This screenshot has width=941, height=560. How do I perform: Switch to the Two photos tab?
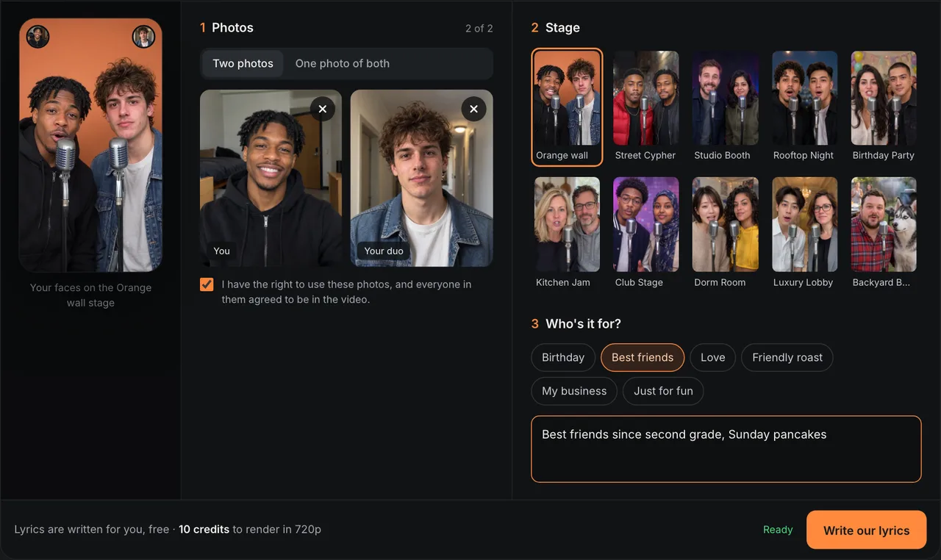[x=243, y=63]
